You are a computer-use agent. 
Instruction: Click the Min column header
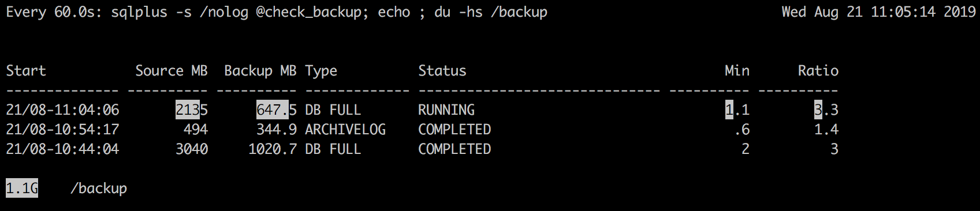(737, 71)
